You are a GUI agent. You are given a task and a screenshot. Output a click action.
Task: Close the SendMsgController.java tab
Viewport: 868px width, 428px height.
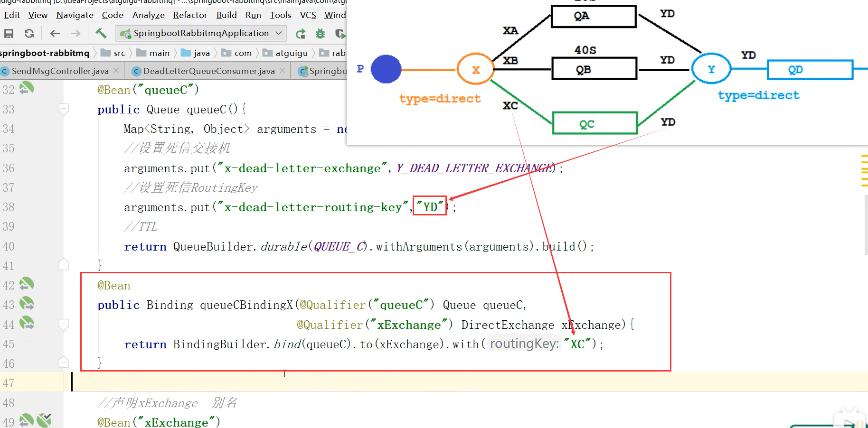point(116,71)
